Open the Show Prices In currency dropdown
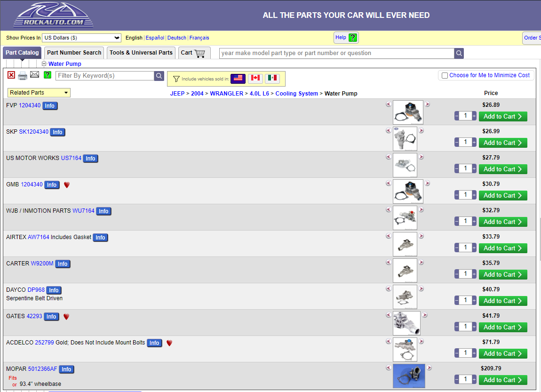Viewport: 541px width, 392px height. 82,38
